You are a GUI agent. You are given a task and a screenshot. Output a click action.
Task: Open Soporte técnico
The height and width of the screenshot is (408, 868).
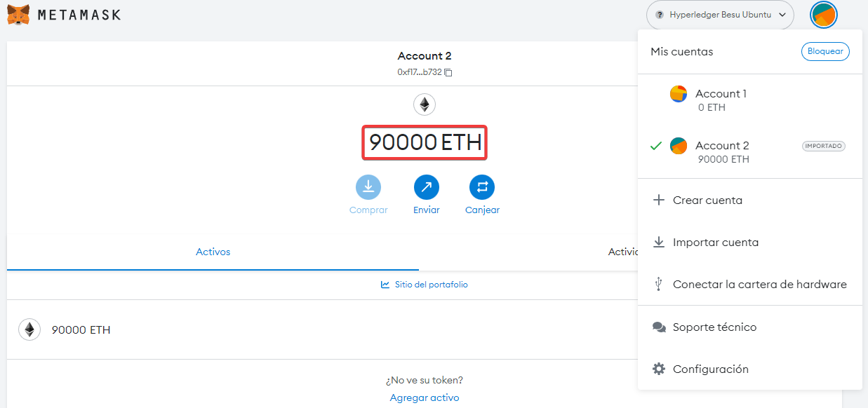[714, 327]
